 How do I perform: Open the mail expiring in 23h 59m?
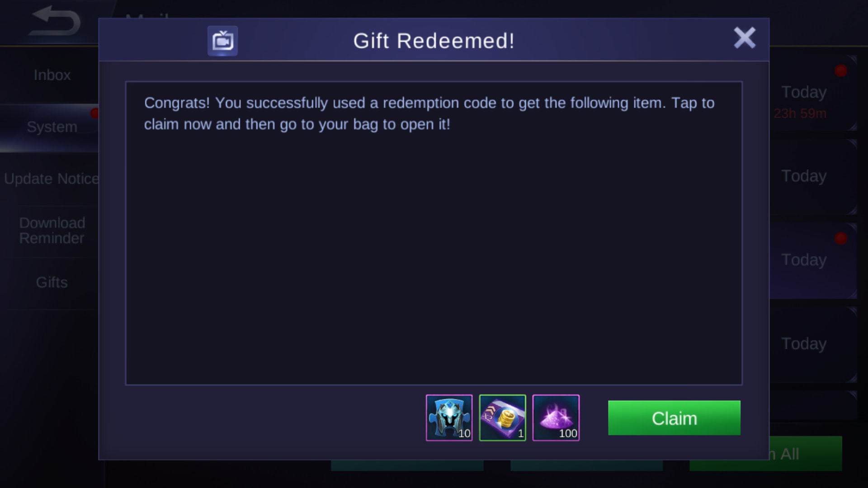click(813, 93)
